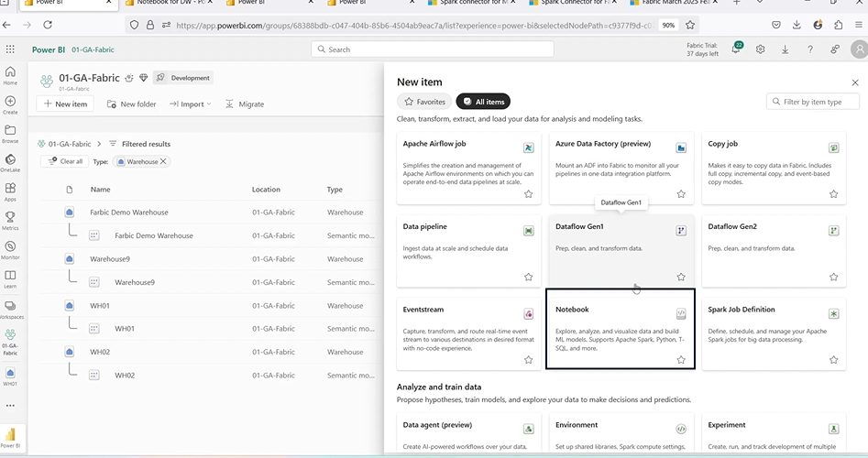Switch to the Favorites tab
The height and width of the screenshot is (458, 868).
tap(424, 102)
